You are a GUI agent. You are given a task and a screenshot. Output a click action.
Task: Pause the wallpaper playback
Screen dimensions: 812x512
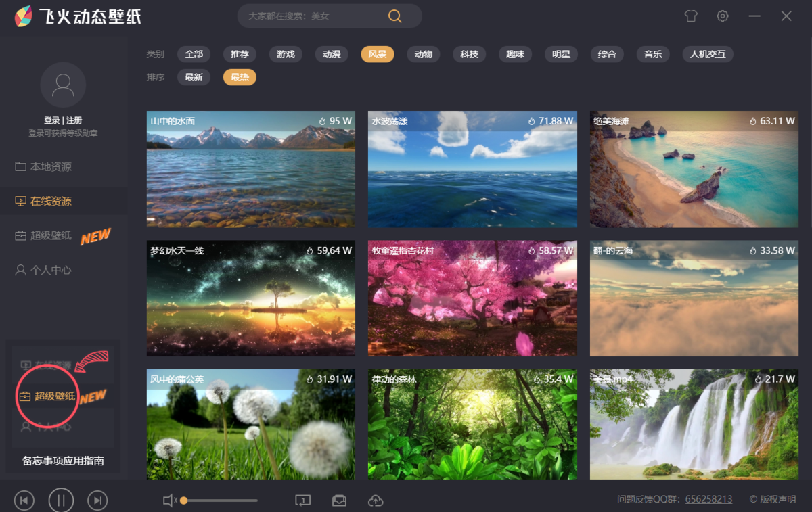tap(61, 501)
